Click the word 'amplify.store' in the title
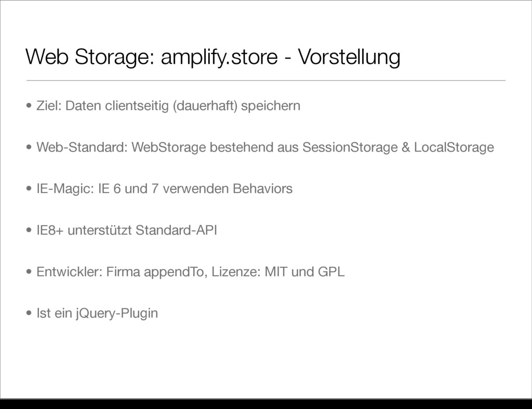This screenshot has width=532, height=409. pyautogui.click(x=219, y=57)
